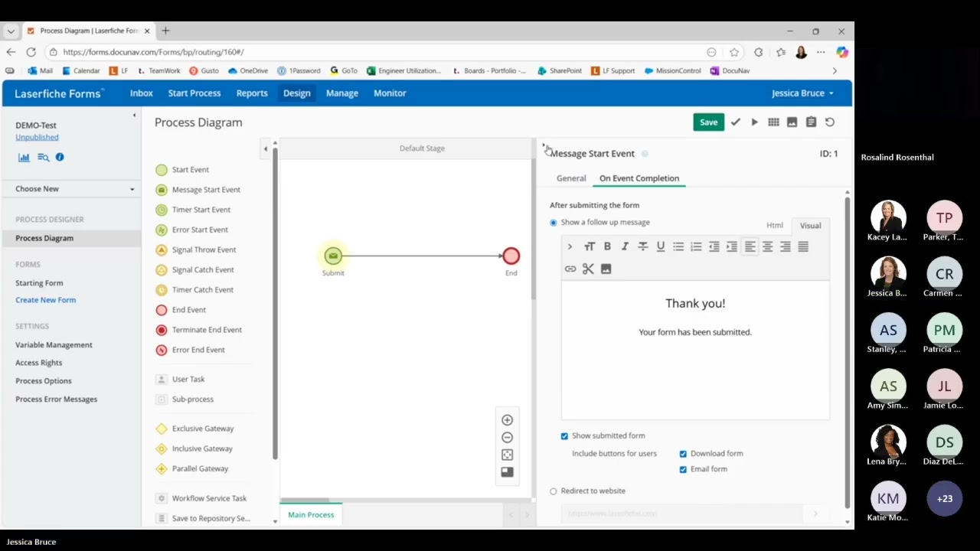Image resolution: width=980 pixels, height=551 pixels.
Task: Click the grid view icon in top toolbar
Action: [x=773, y=122]
